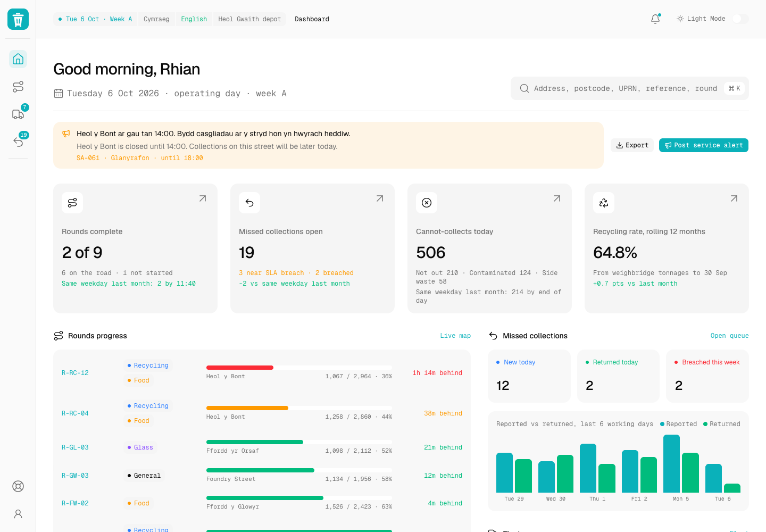Open the fleet truck sidebar icon

18,114
